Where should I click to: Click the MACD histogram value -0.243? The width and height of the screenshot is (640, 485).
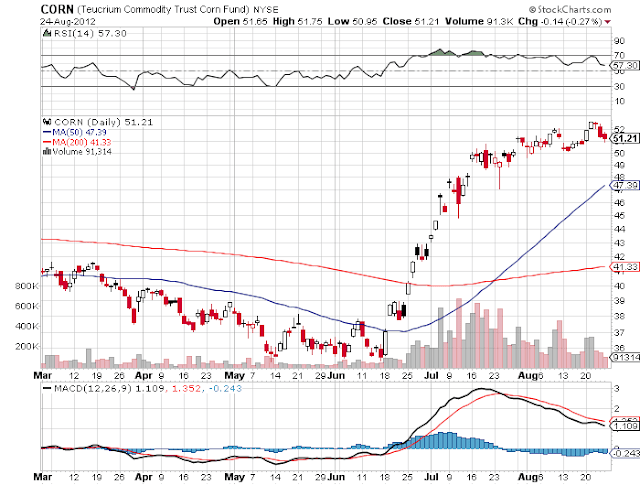point(225,389)
